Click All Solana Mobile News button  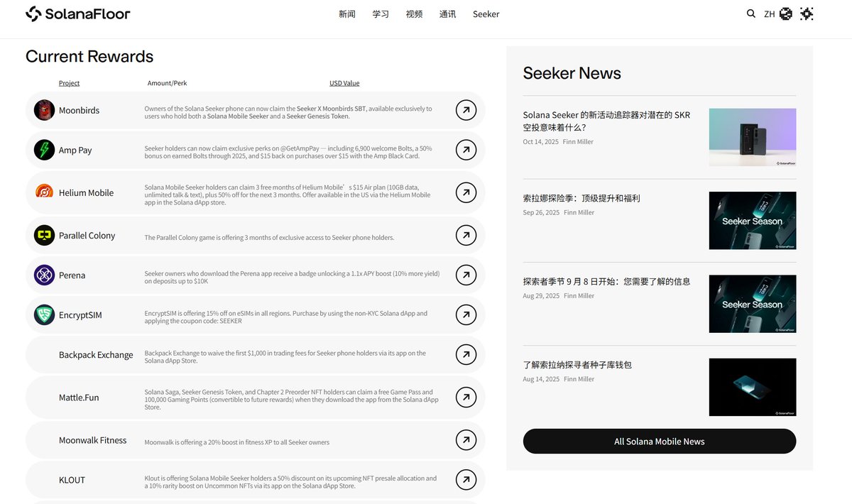tap(659, 441)
